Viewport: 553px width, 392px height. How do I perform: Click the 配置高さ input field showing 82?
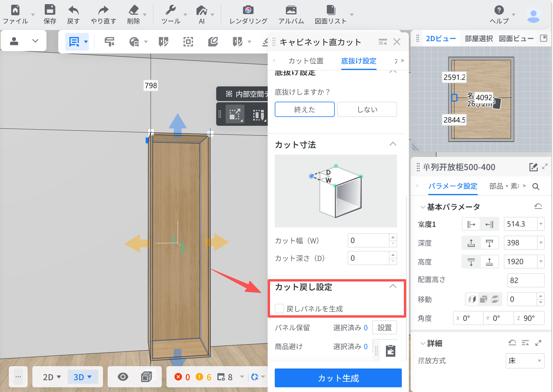click(526, 280)
